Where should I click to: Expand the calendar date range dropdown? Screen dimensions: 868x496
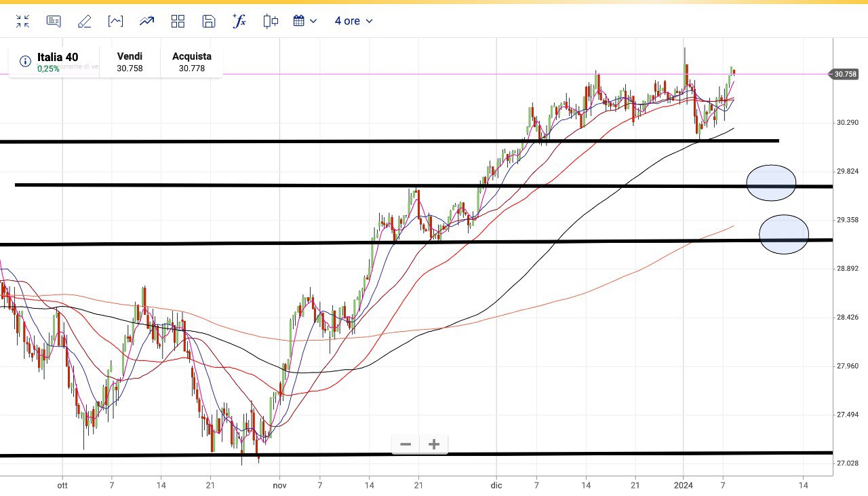[x=305, y=21]
